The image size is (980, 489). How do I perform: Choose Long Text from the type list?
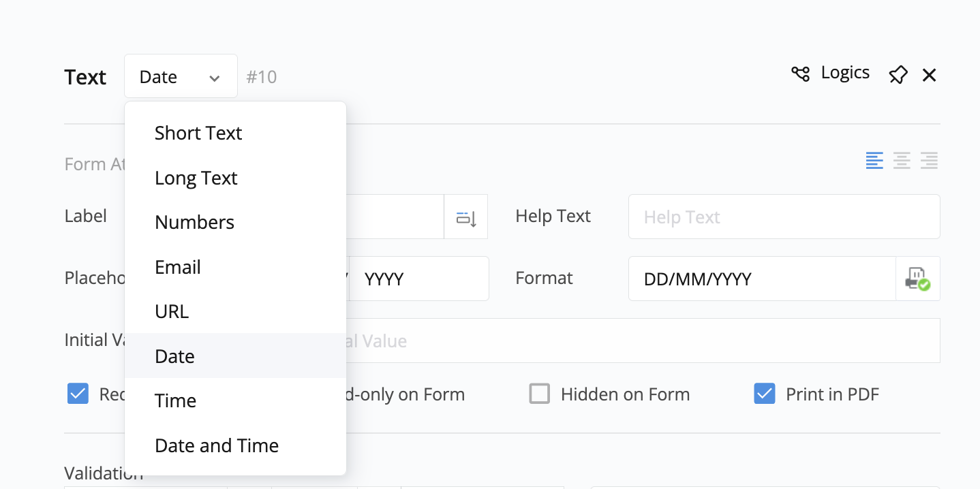[196, 178]
